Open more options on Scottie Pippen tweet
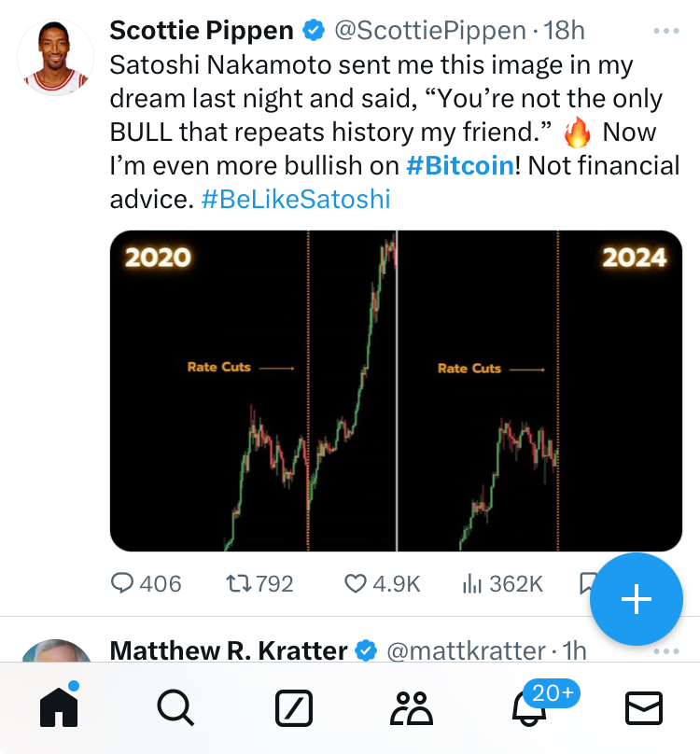Image resolution: width=700 pixels, height=754 pixels. pos(666,31)
